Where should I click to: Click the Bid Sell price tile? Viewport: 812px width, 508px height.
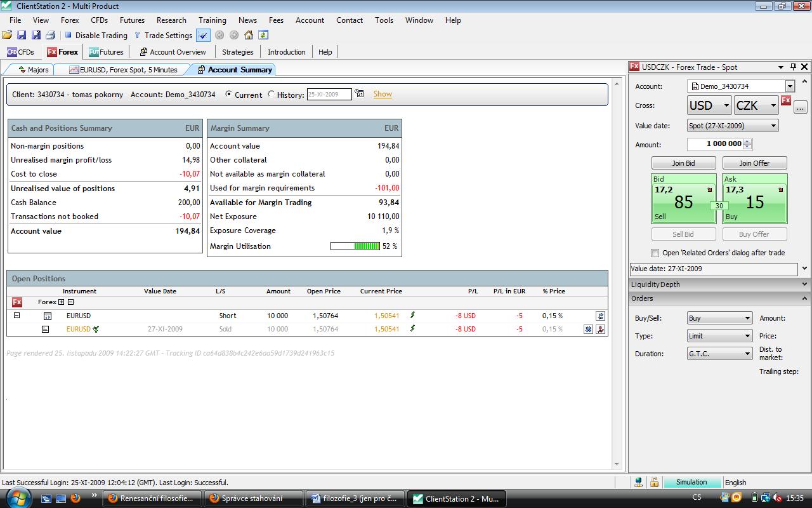click(683, 199)
